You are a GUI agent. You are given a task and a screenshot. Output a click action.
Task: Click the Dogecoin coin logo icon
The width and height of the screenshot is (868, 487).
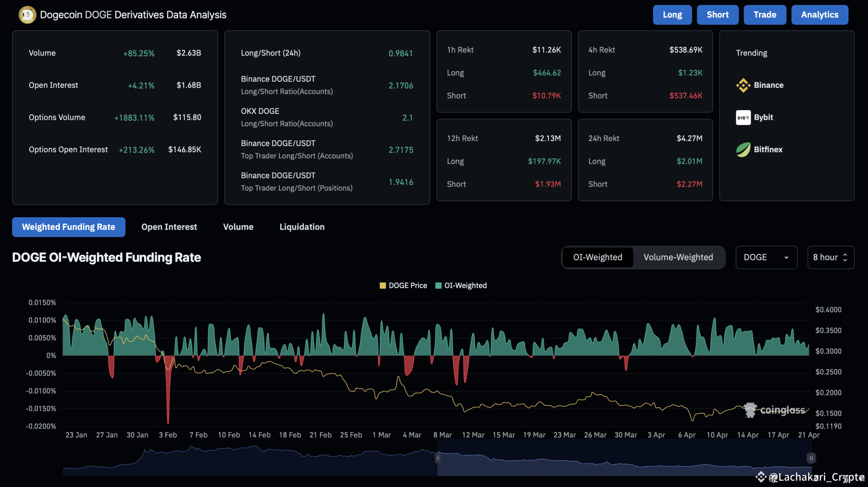27,15
